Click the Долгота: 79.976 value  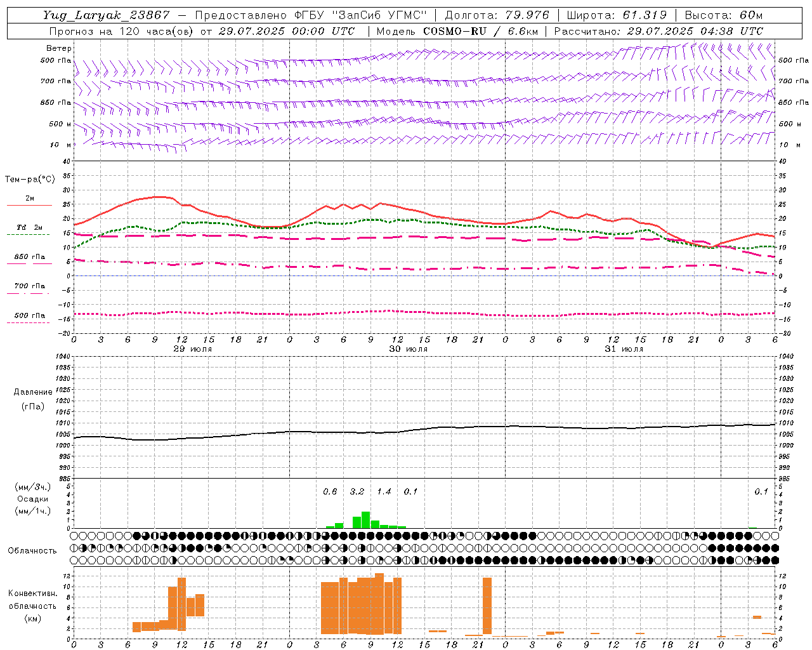(x=497, y=15)
